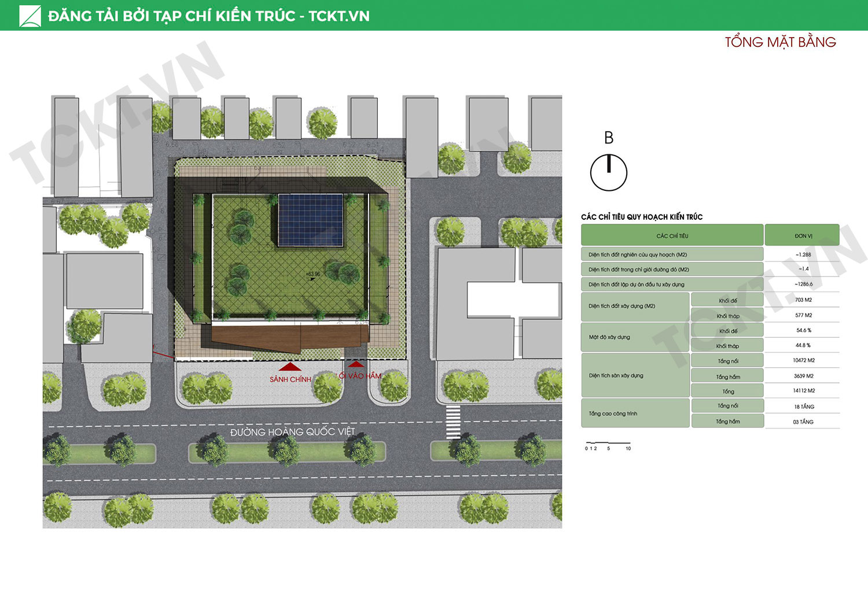Click the +63.96 elevation marker on the roof
The image size is (868, 613).
[312, 275]
